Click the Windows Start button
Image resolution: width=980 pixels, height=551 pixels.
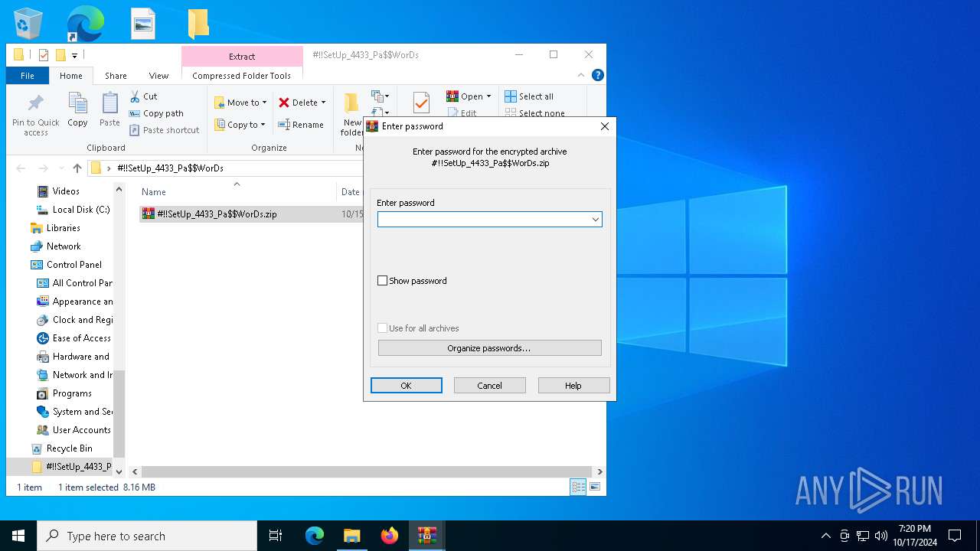coord(18,536)
